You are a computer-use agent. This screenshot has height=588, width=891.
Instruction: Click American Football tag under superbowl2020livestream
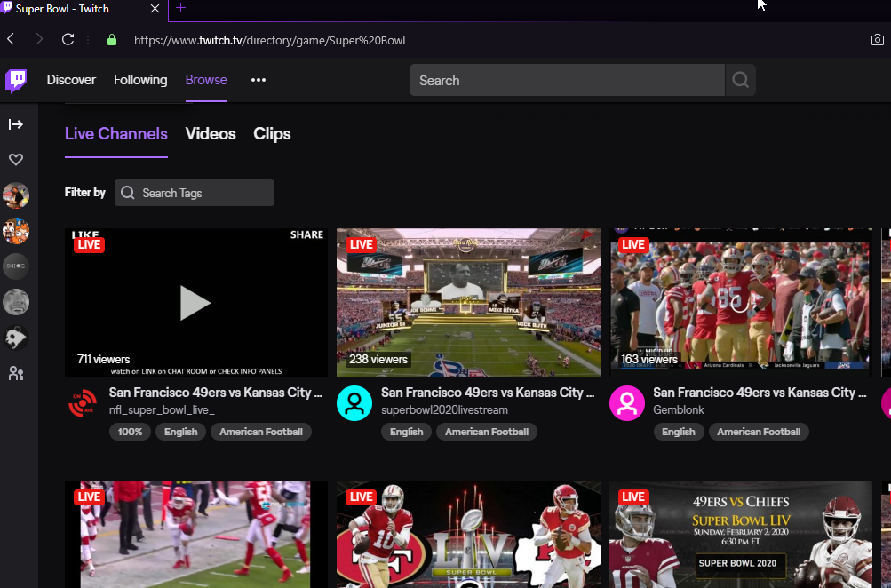(487, 432)
